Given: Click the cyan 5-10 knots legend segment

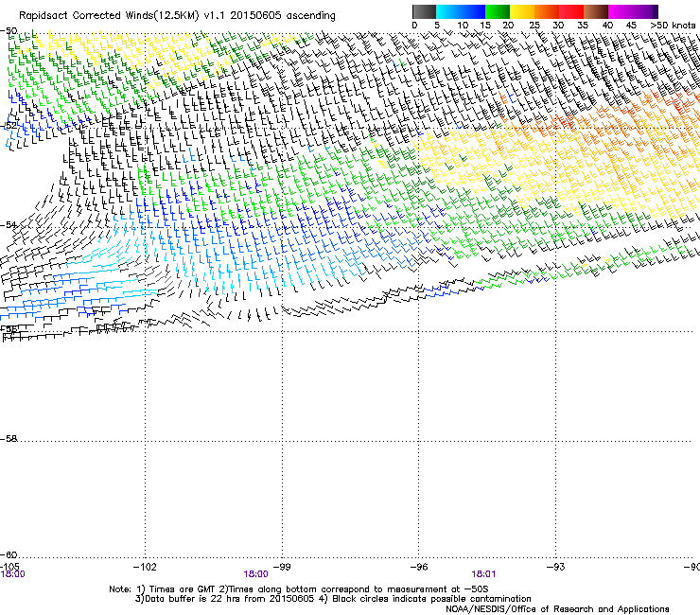Looking at the screenshot, I should [x=448, y=11].
